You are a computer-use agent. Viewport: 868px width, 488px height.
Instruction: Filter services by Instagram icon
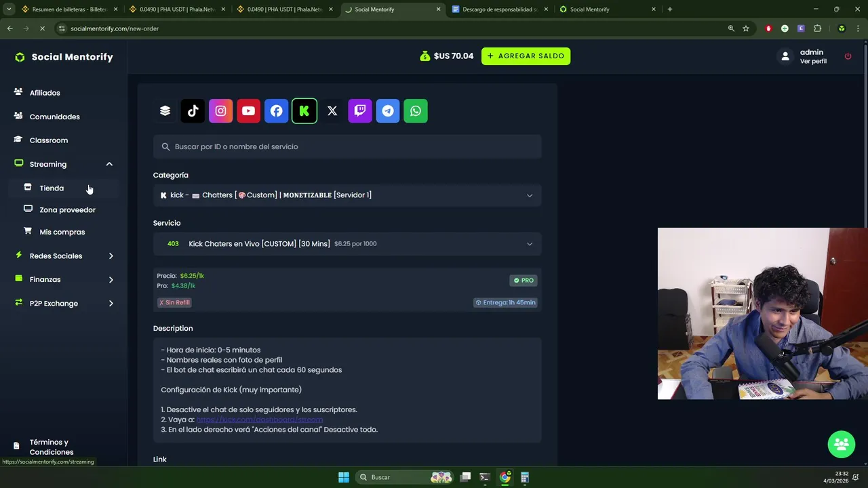pos(220,111)
